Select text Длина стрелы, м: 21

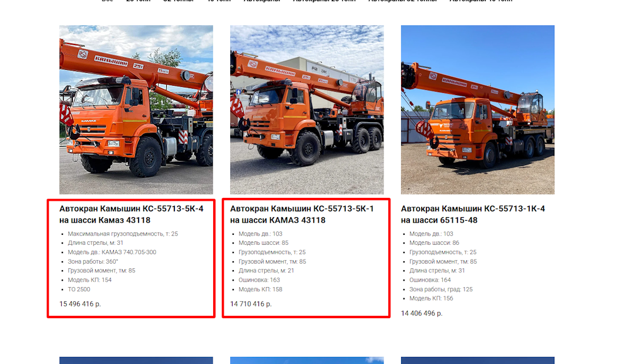point(266,271)
